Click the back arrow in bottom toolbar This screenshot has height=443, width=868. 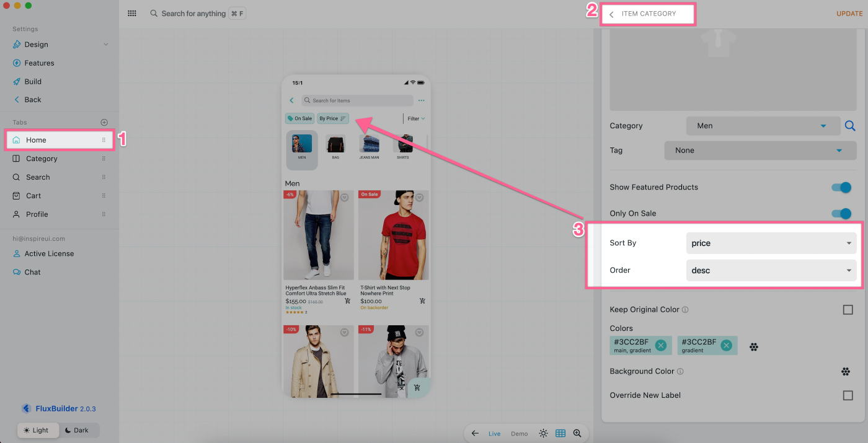coord(475,434)
